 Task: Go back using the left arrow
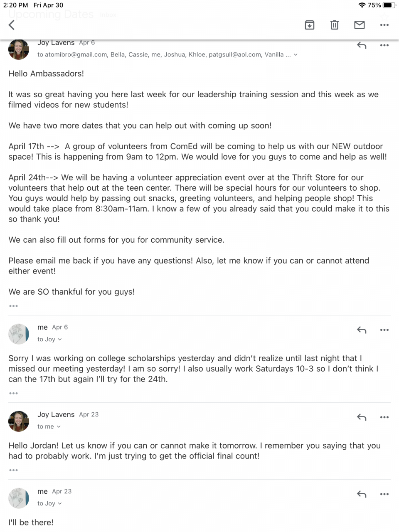point(12,25)
